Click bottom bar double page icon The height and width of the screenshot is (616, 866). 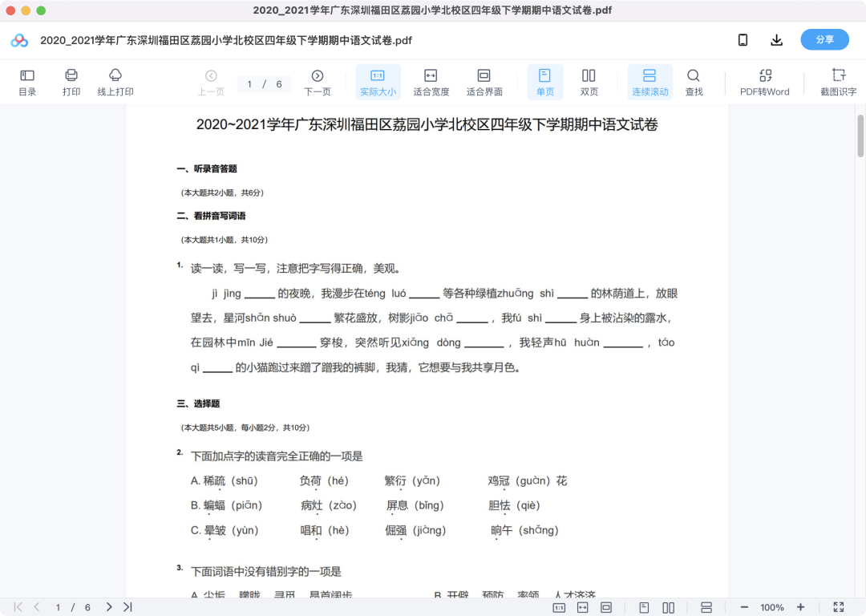[x=668, y=608]
